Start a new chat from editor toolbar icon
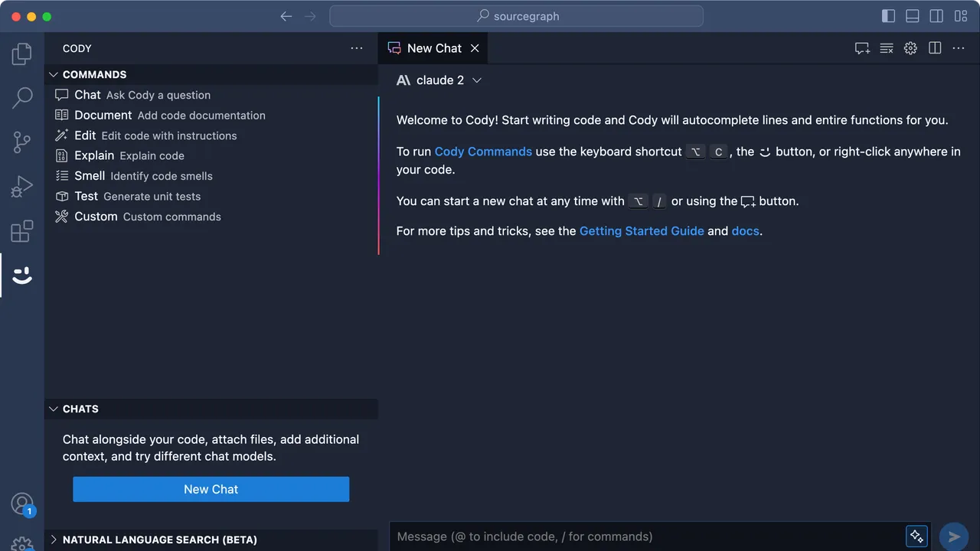This screenshot has width=980, height=551. coord(863,48)
